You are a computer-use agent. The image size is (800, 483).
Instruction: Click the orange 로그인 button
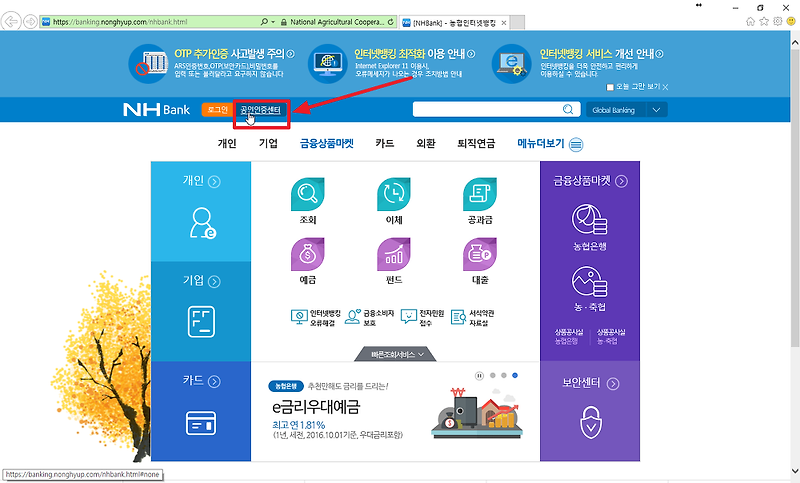pos(217,110)
